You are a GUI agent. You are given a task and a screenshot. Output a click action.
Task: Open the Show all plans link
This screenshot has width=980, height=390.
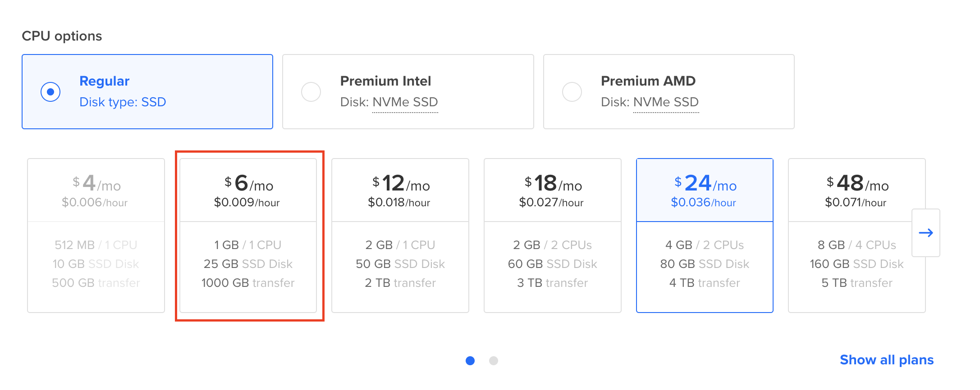[x=887, y=360]
